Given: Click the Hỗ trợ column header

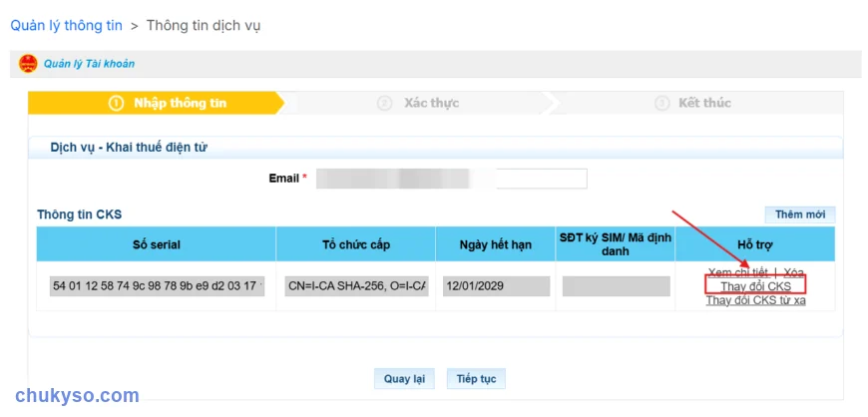Looking at the screenshot, I should [x=755, y=244].
